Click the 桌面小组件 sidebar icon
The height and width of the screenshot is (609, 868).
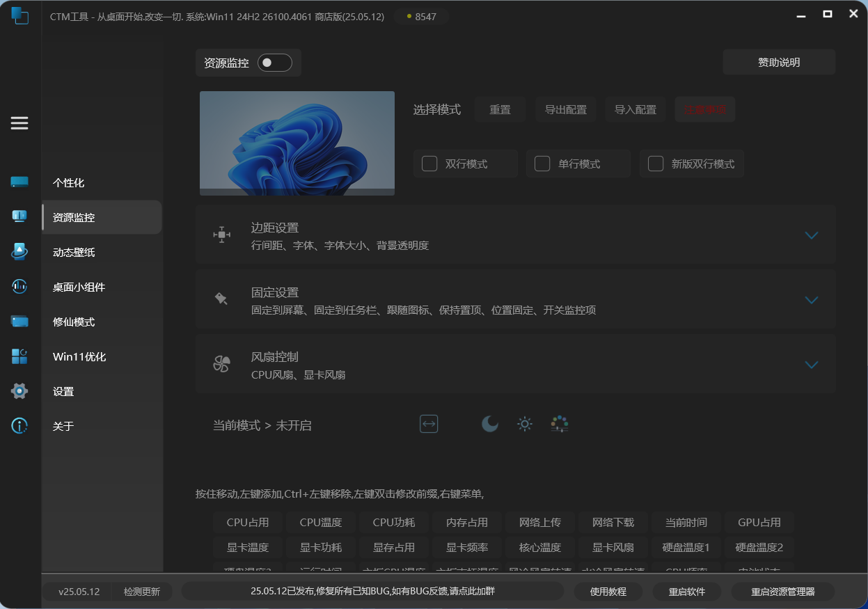19,286
